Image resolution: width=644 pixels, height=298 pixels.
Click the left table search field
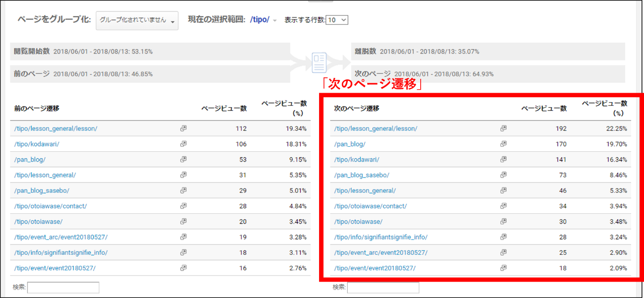pyautogui.click(x=63, y=288)
